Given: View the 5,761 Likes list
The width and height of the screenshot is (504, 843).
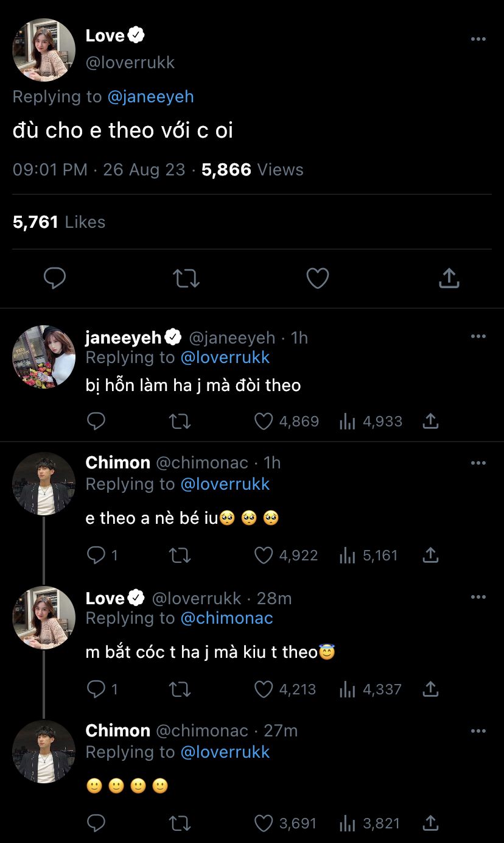Looking at the screenshot, I should pos(59,222).
